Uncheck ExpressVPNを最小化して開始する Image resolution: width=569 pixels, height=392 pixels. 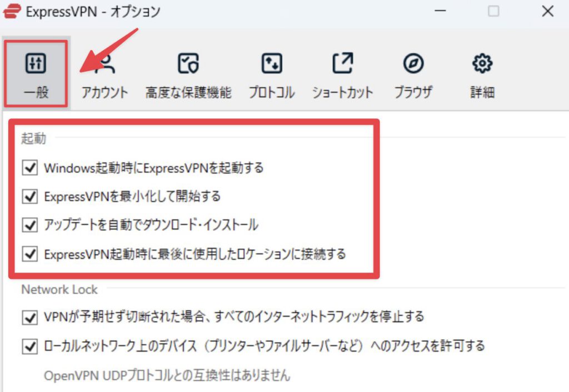click(30, 197)
